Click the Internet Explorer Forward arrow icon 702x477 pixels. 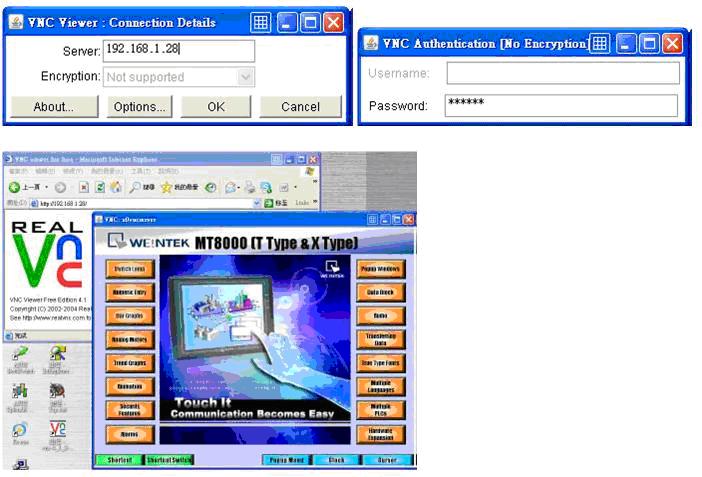coord(60,188)
